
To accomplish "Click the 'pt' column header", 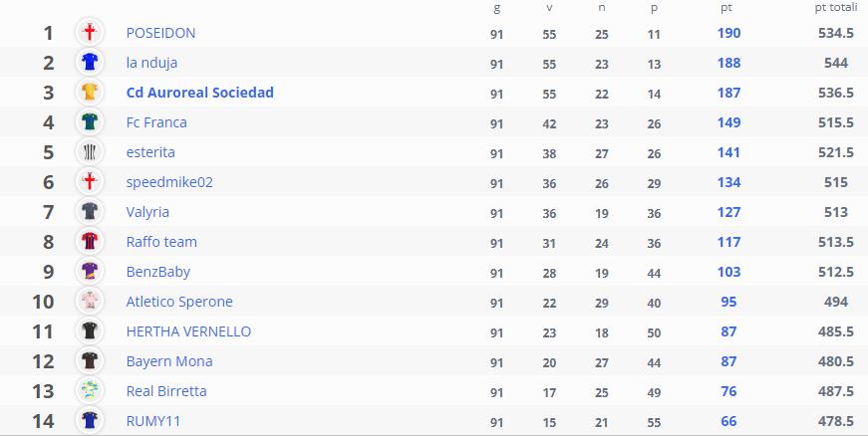I will point(726,8).
